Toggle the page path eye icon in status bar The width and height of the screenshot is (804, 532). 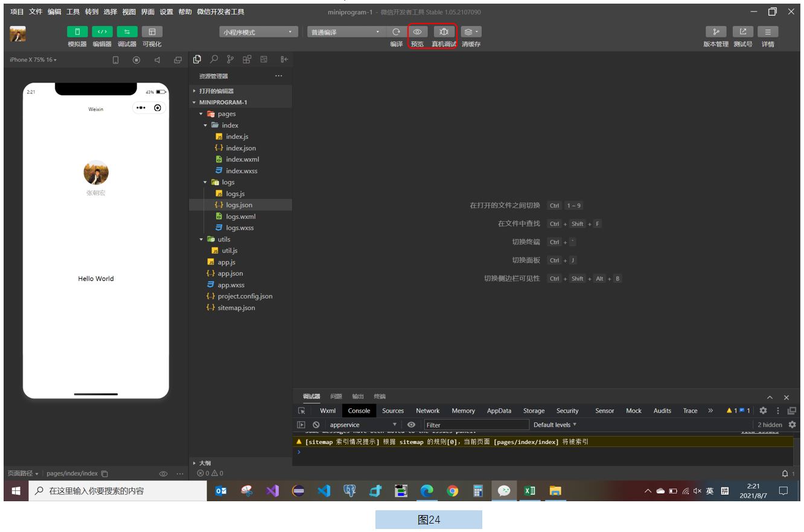coord(163,473)
